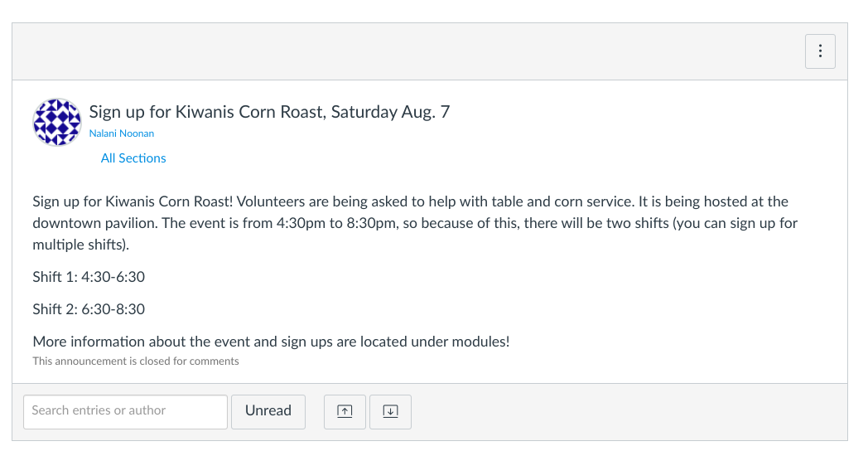The height and width of the screenshot is (451, 868).
Task: Collapse all replies with up-arrow icon
Action: point(345,411)
